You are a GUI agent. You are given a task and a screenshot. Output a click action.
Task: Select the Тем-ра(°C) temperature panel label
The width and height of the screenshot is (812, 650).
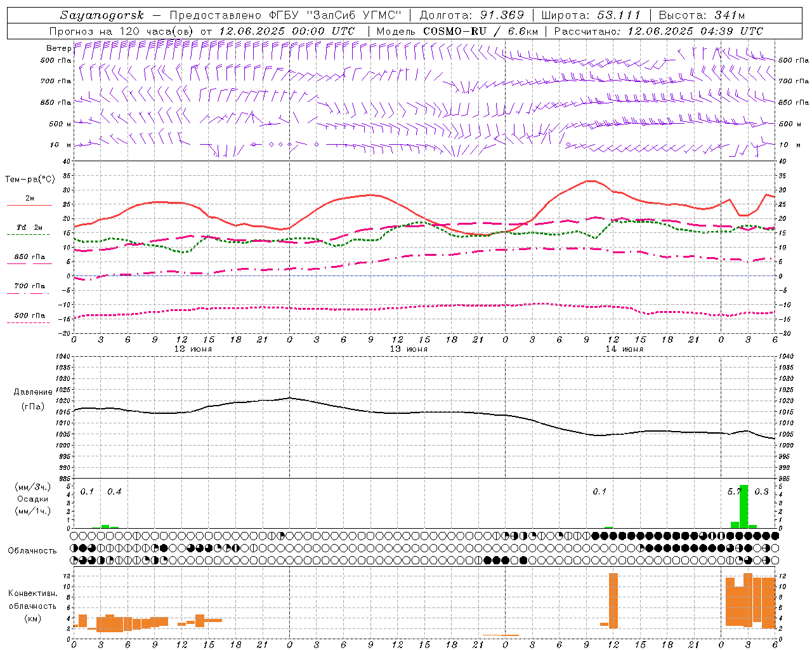pyautogui.click(x=30, y=180)
